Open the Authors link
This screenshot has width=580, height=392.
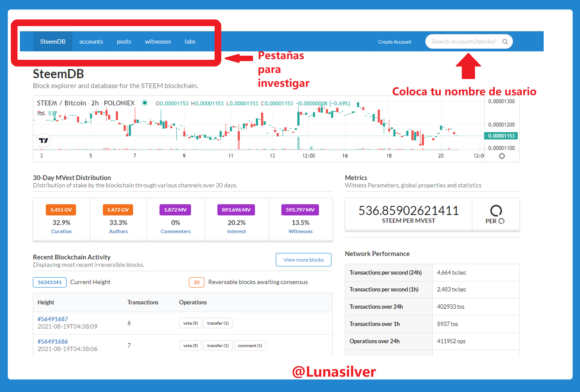(x=118, y=231)
